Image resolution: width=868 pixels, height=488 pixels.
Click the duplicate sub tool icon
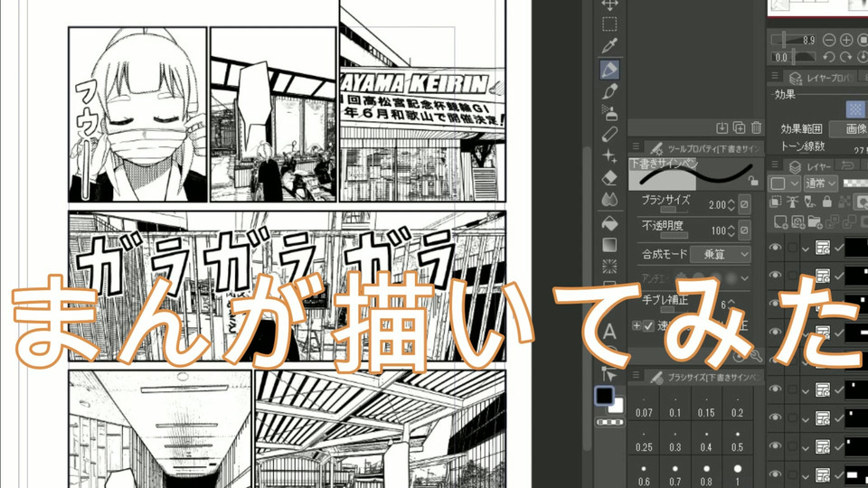pyautogui.click(x=739, y=127)
